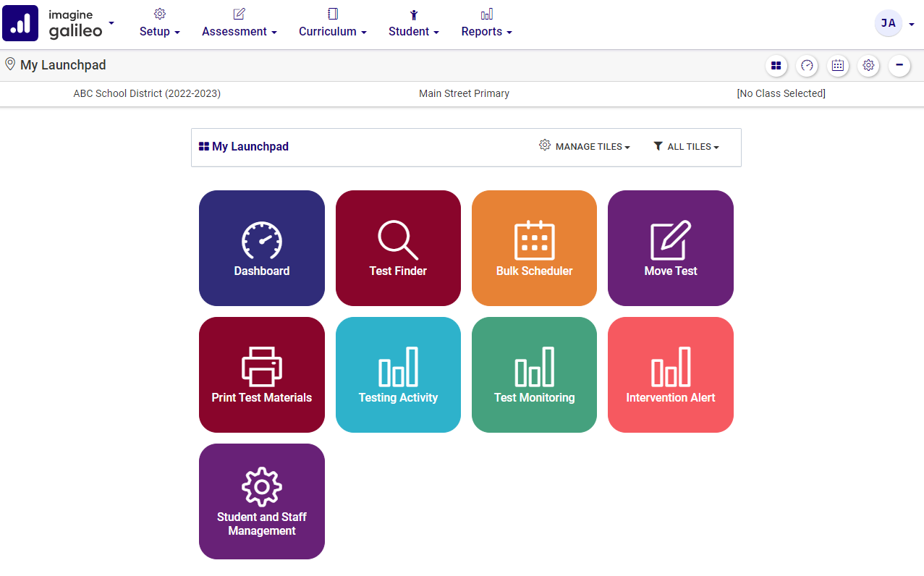Open the Bulk Scheduler tile
Image resolution: width=924 pixels, height=576 pixels.
534,248
